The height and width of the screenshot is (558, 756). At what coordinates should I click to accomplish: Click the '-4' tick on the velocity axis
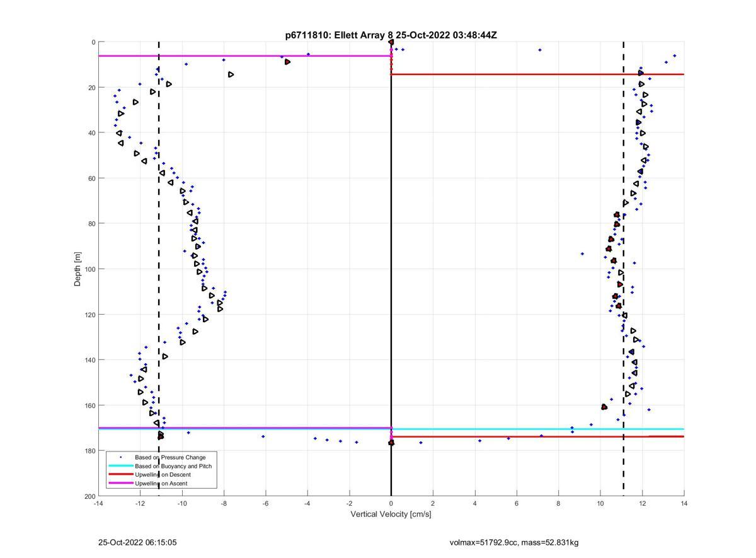[x=307, y=503]
